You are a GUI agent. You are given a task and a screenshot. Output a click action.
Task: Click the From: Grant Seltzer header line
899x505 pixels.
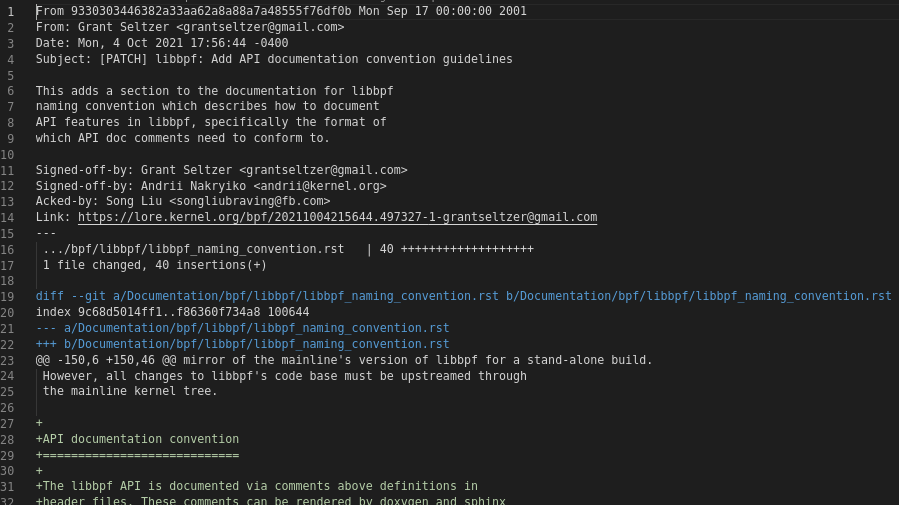[x=190, y=27]
